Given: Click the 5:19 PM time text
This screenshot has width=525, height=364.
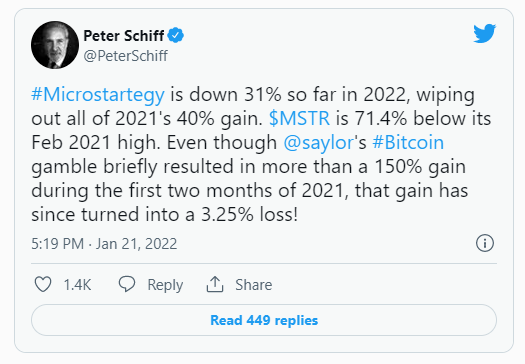Looking at the screenshot, I should click(x=58, y=244).
